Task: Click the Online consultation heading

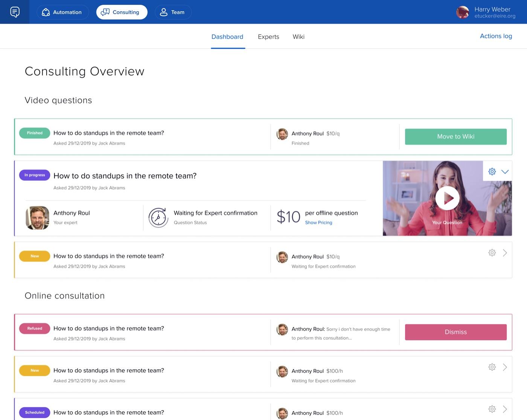Action: (65, 296)
